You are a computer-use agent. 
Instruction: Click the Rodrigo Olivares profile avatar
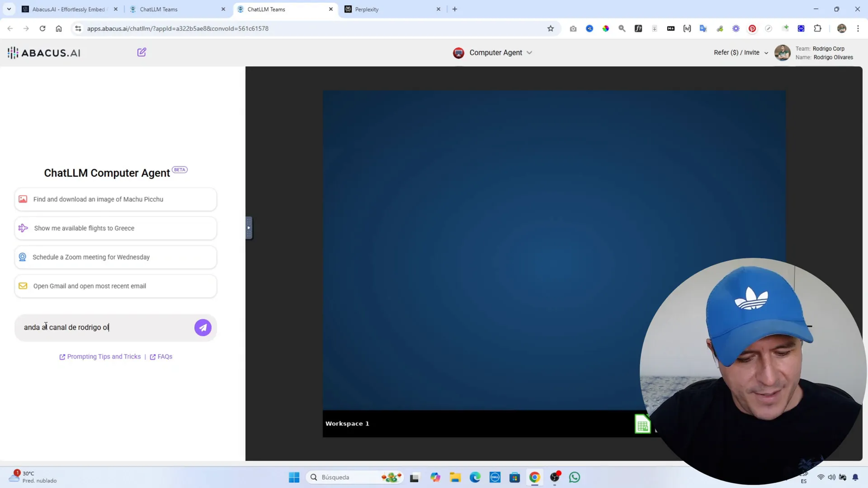(782, 53)
